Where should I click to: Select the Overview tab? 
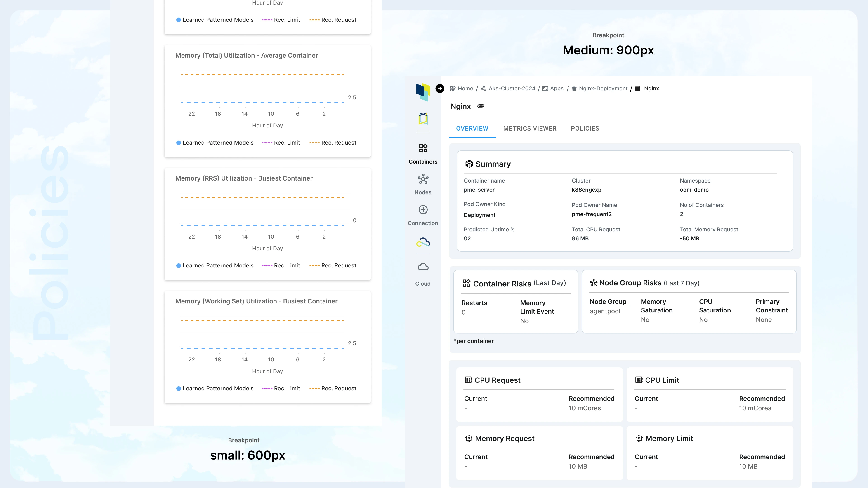point(472,128)
